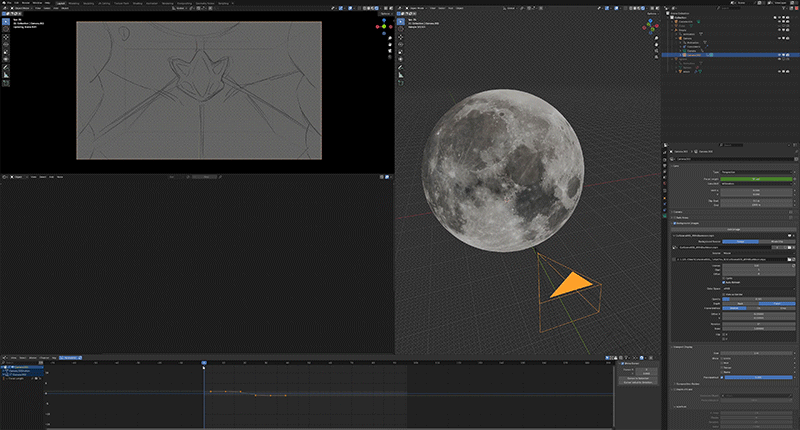The height and width of the screenshot is (430, 800).
Task: Expand the Safe Areas panel
Action: pyautogui.click(x=679, y=218)
